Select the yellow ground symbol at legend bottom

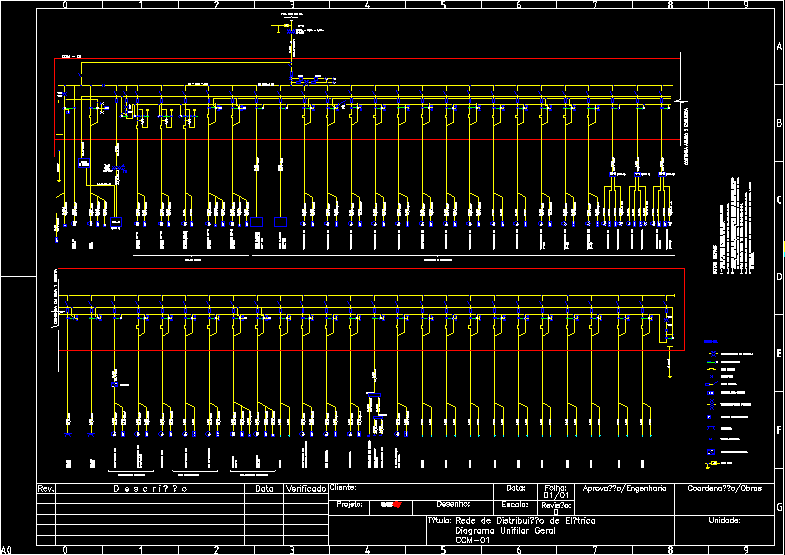[712, 465]
